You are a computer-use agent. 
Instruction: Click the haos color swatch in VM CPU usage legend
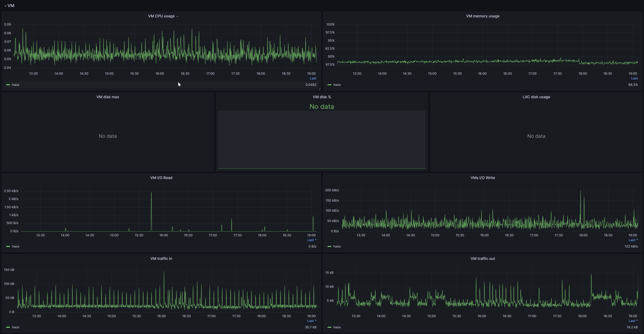click(x=8, y=85)
